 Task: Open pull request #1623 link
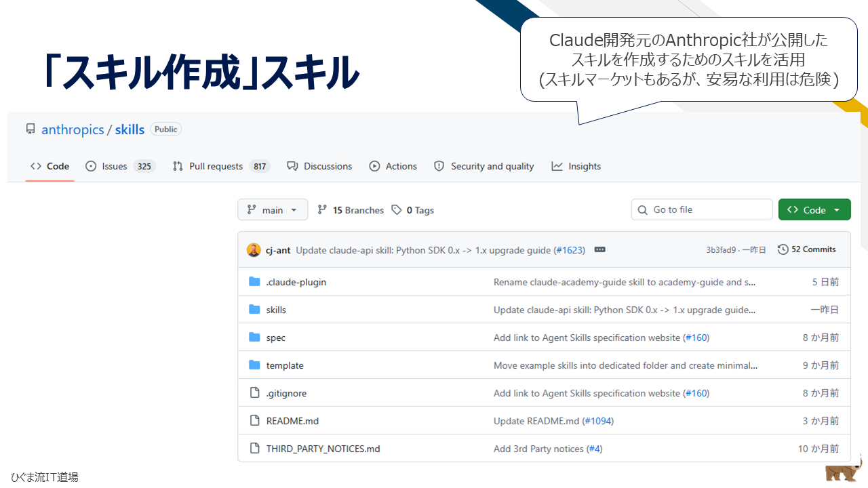click(x=570, y=250)
